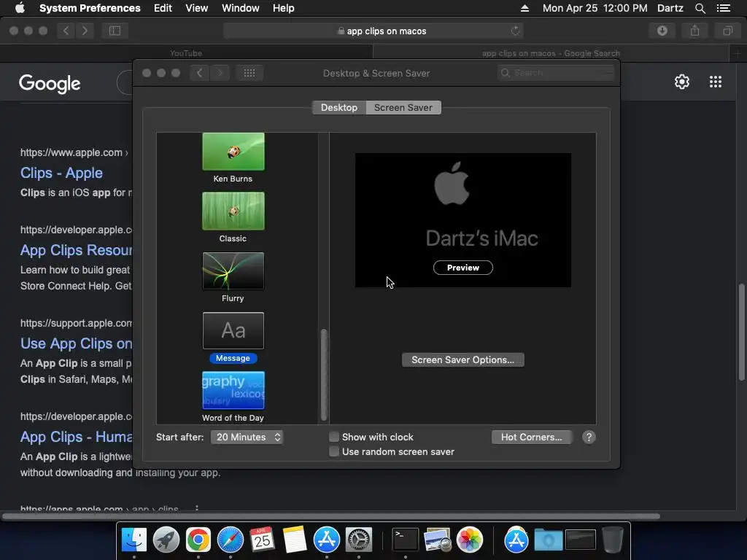Select the Ken Burns screen saver

[x=233, y=157]
